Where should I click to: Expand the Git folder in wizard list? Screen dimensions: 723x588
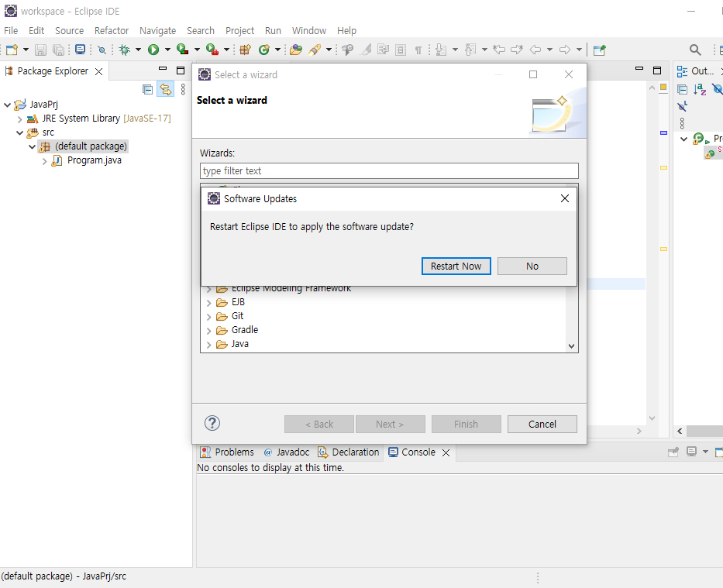click(x=209, y=317)
